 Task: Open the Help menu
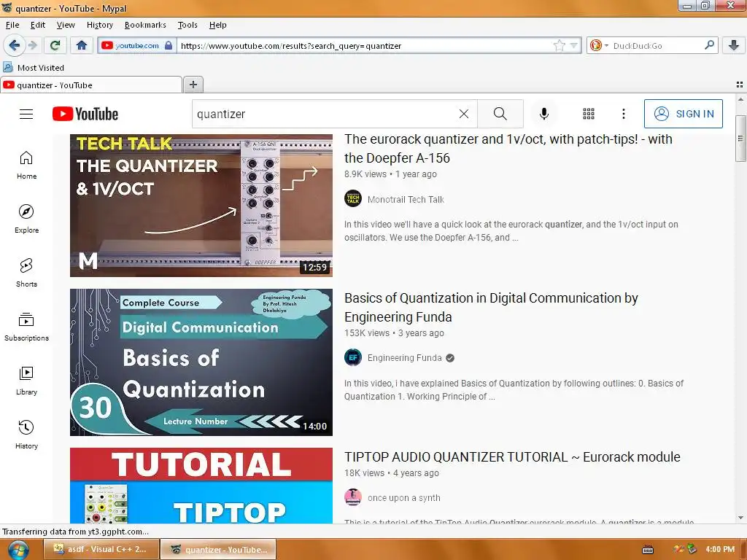[x=217, y=25]
